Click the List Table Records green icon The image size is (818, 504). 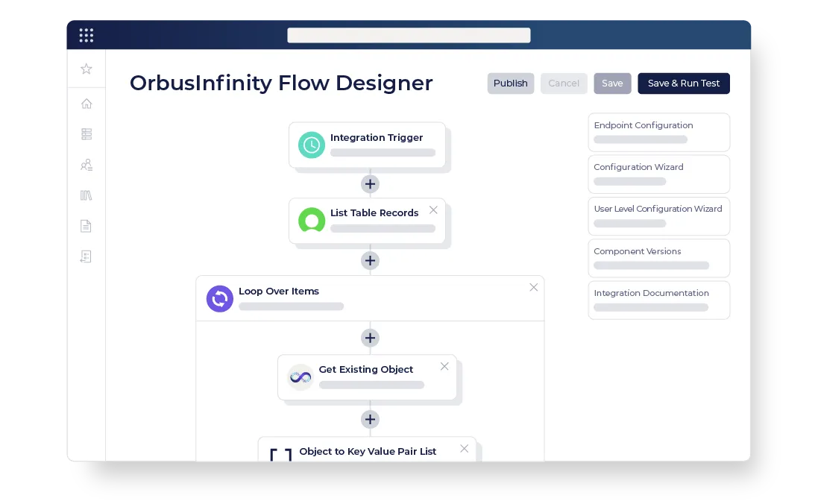point(312,220)
